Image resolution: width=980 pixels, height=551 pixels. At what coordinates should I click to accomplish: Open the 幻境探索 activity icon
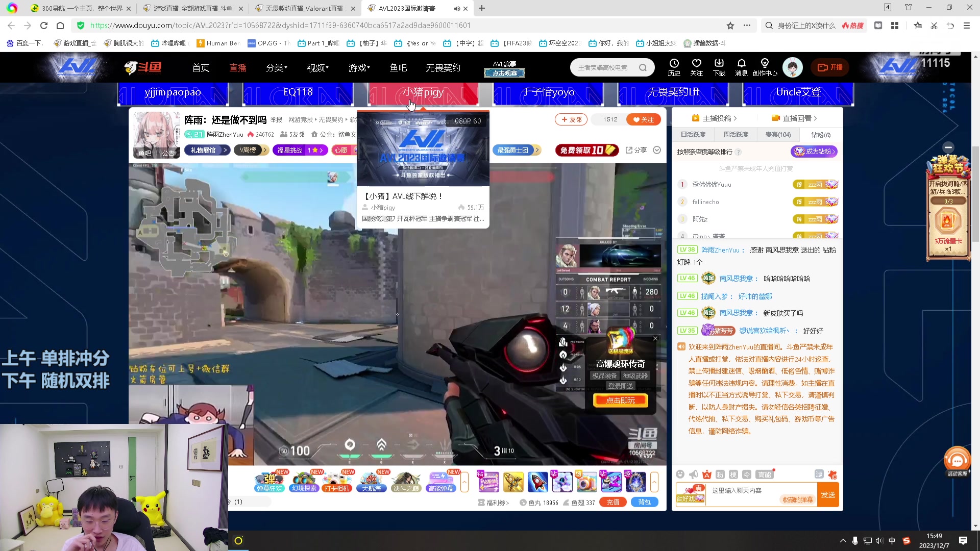tap(304, 482)
